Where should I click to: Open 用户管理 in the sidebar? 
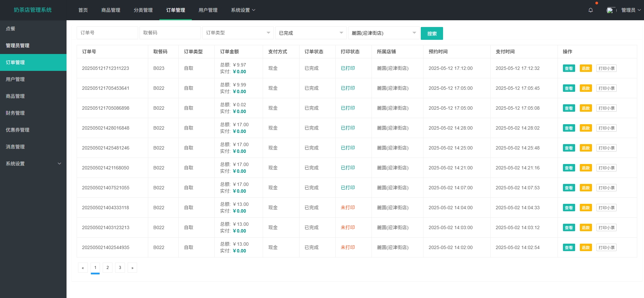[33, 79]
